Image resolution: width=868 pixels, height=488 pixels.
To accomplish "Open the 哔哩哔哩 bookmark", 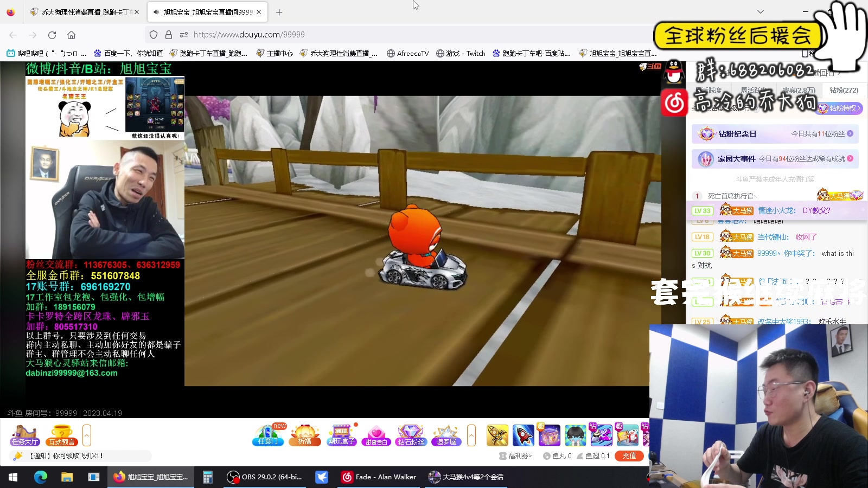I will pos(47,53).
